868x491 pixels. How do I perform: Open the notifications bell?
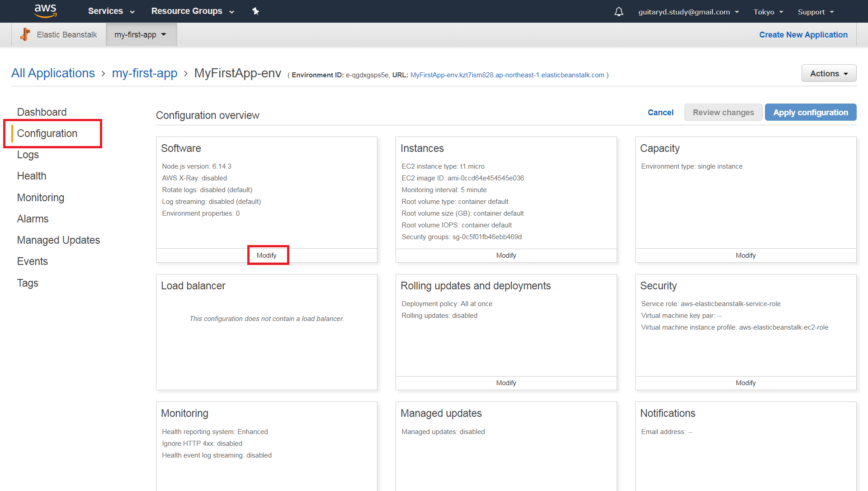619,12
